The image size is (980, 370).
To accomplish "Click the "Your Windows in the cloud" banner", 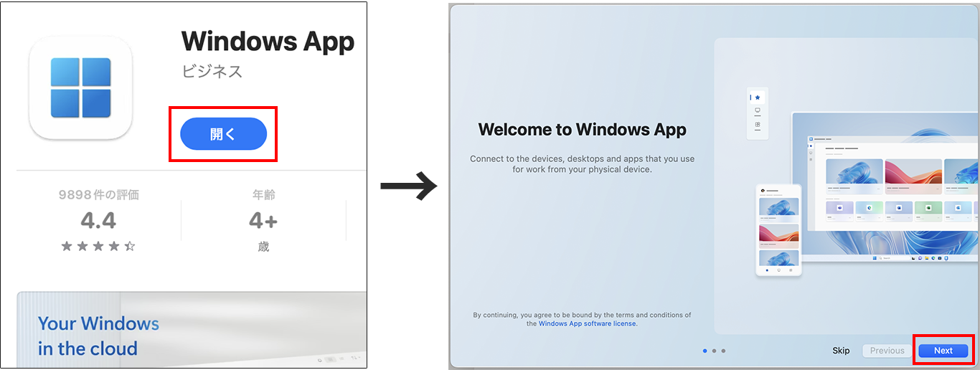I will (x=98, y=336).
